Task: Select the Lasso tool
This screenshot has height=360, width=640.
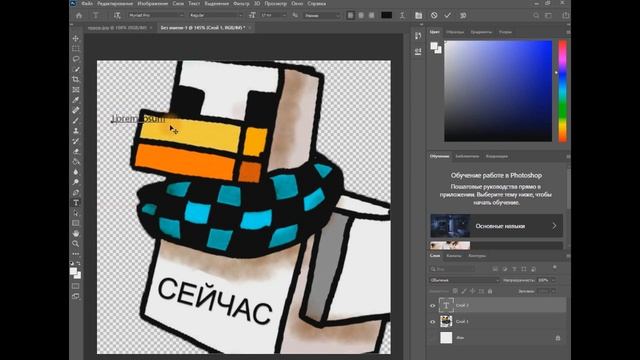Action: (x=76, y=59)
